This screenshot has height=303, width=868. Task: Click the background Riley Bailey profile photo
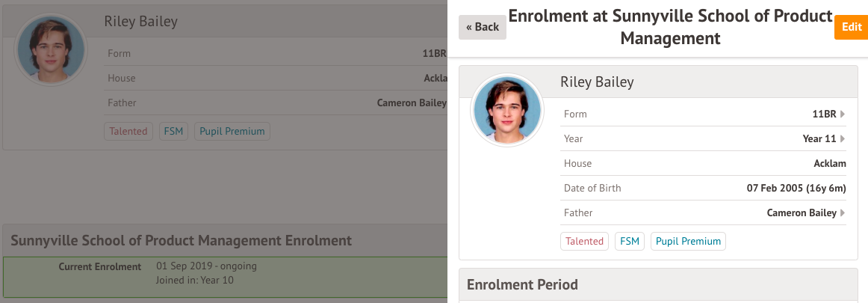tap(51, 49)
